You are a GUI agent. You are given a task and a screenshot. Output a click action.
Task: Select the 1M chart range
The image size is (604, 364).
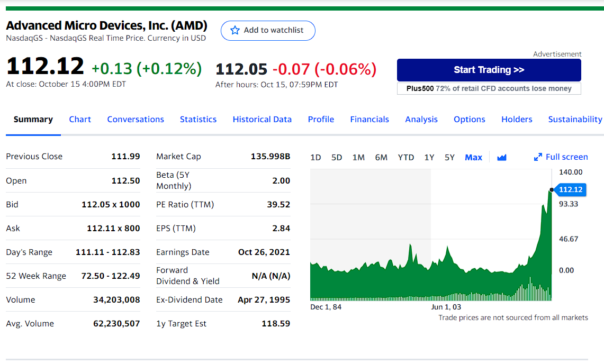pyautogui.click(x=358, y=158)
